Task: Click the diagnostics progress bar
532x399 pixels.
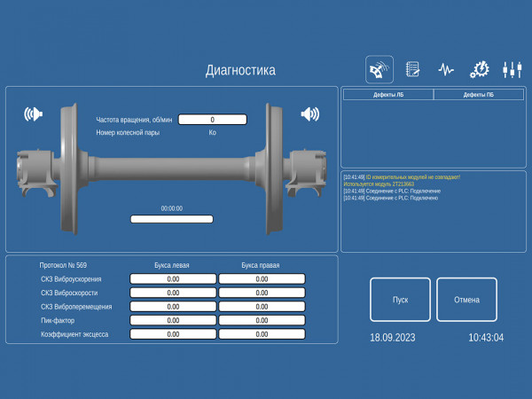Action: pyautogui.click(x=172, y=219)
